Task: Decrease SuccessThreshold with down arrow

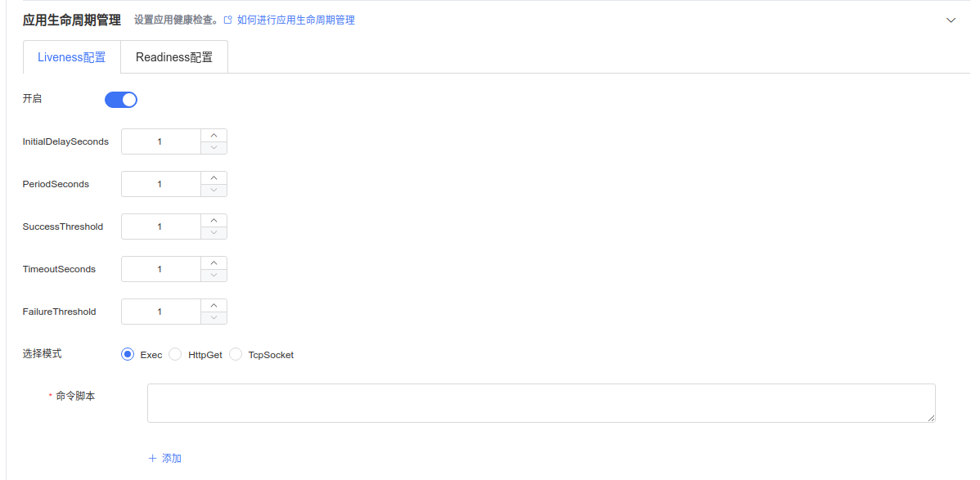Action: pyautogui.click(x=214, y=232)
